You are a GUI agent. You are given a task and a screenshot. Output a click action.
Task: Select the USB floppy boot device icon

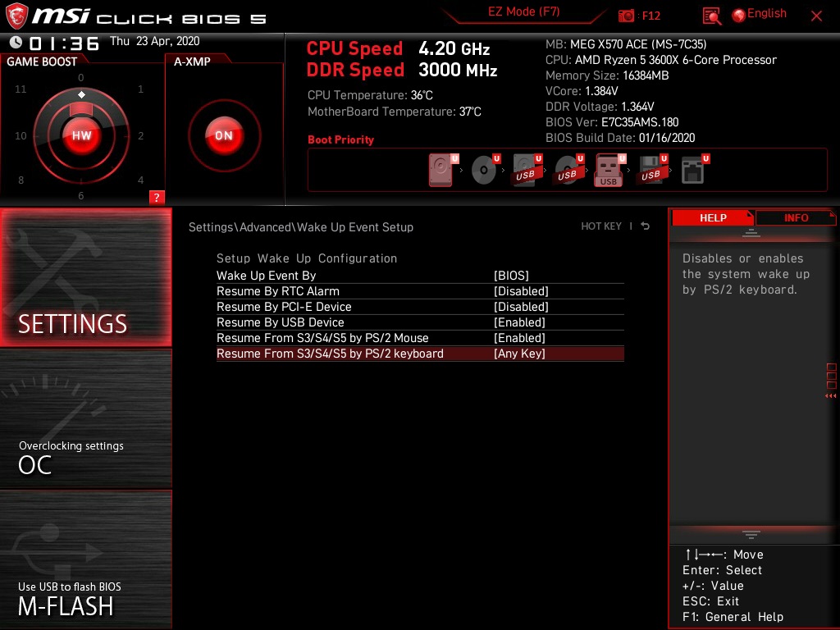(x=651, y=170)
